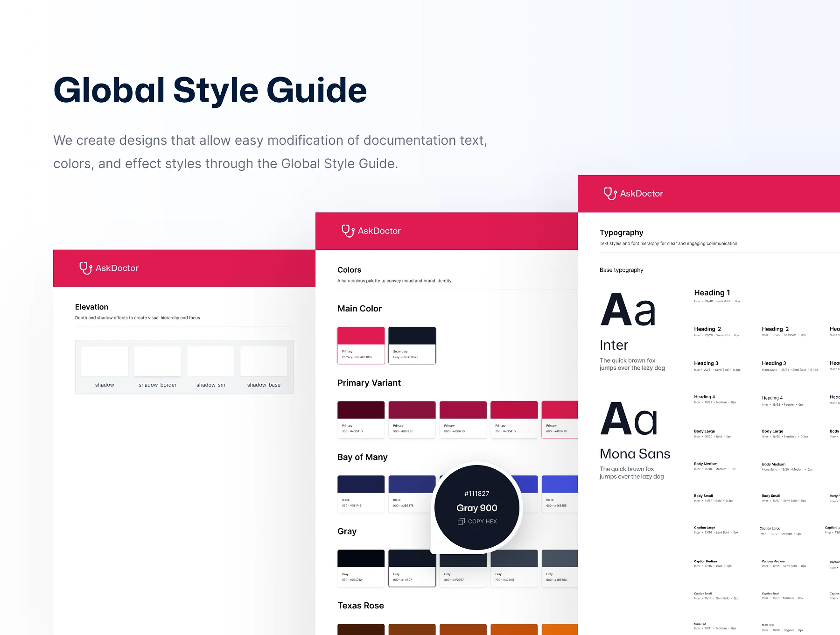The image size is (840, 635).
Task: Select the Secondary Gray-900 main color swatch
Action: [412, 346]
